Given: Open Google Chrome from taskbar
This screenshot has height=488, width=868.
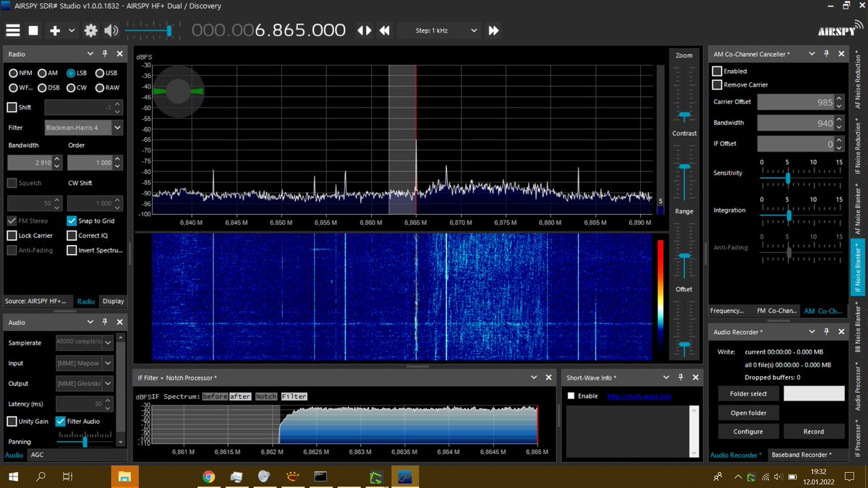Looking at the screenshot, I should [208, 476].
